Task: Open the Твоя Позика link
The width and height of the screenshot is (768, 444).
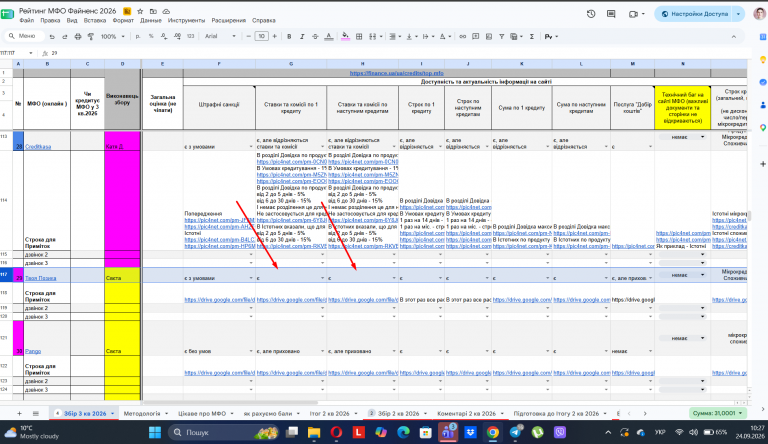Action: click(x=41, y=278)
